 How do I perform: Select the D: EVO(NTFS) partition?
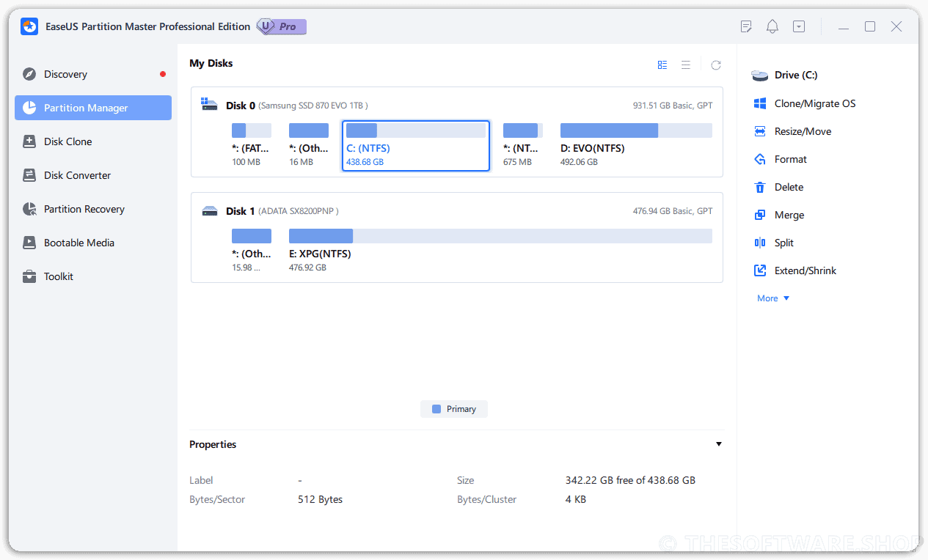pyautogui.click(x=636, y=145)
